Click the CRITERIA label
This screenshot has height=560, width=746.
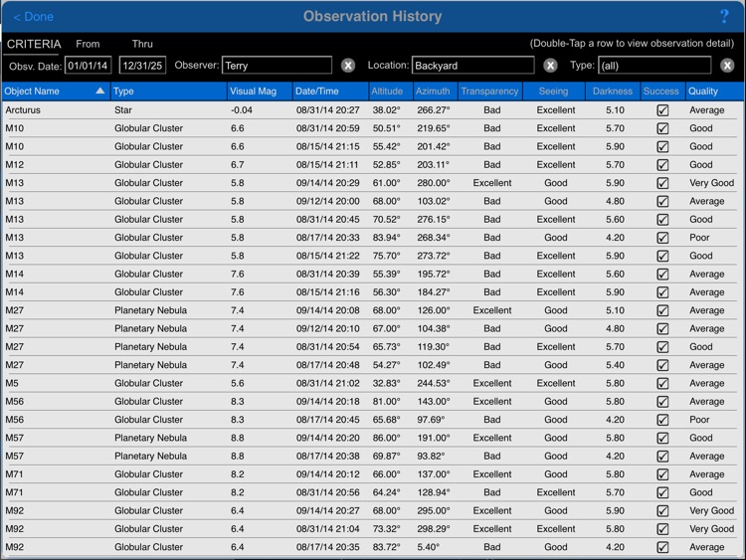click(x=34, y=44)
